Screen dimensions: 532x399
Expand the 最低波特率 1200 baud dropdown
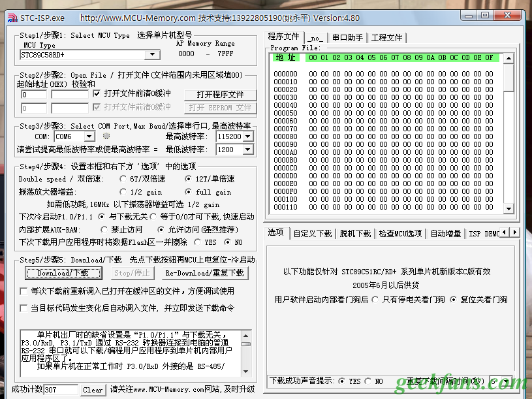tap(247, 150)
